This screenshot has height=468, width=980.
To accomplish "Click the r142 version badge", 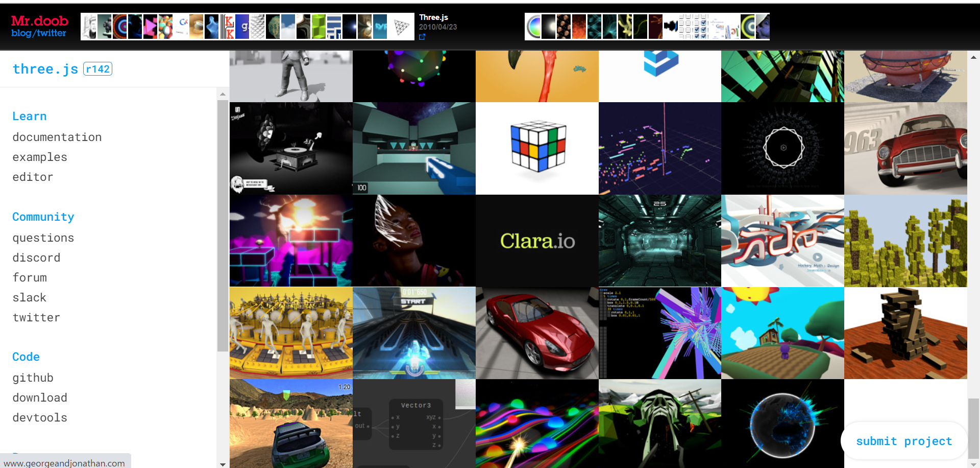I will click(x=97, y=69).
